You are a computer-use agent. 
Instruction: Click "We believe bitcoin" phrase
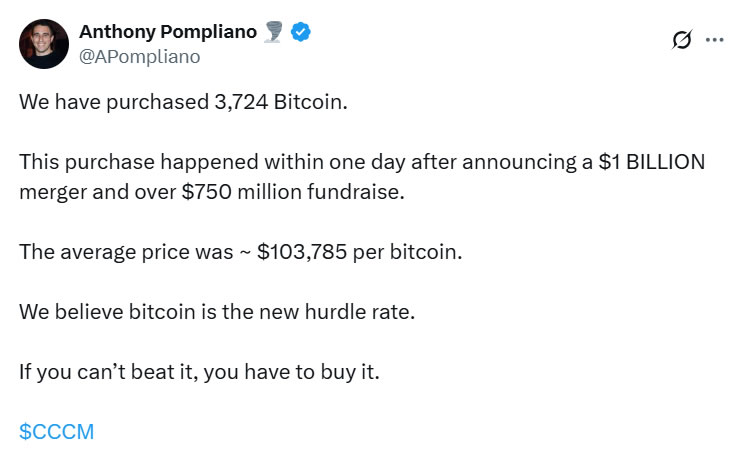pos(93,310)
